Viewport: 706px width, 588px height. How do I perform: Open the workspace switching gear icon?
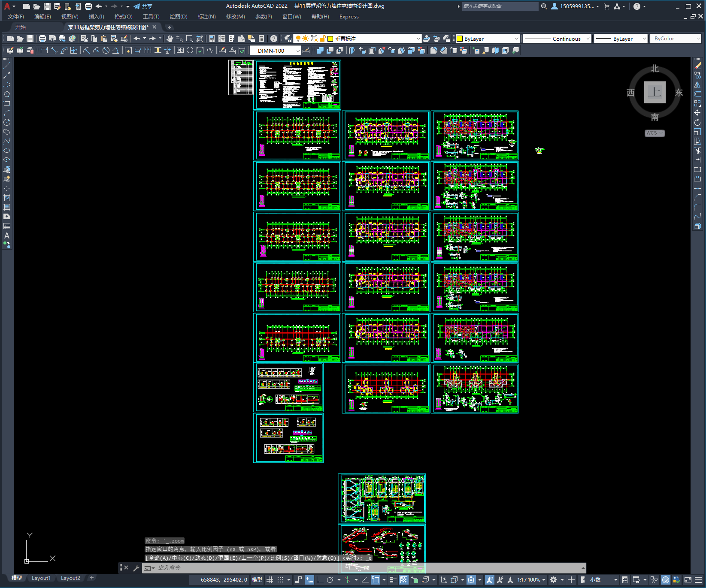[553, 580]
